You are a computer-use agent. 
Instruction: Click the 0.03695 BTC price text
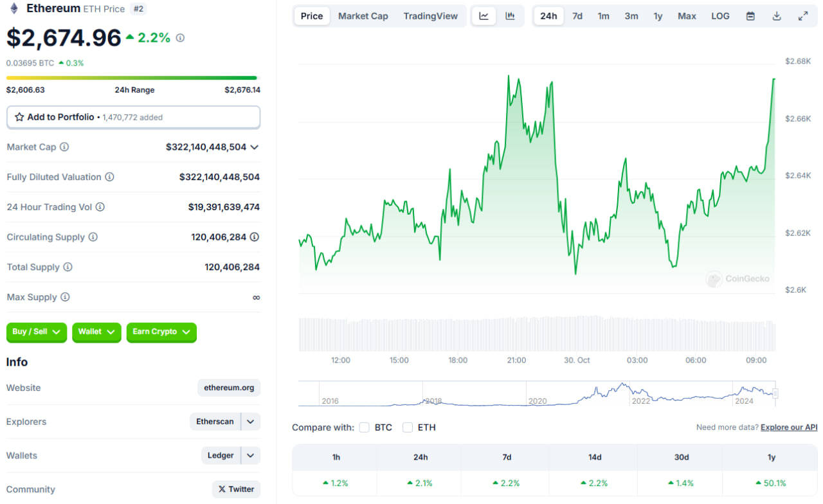[30, 63]
